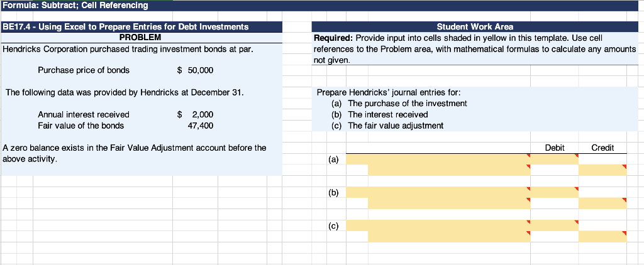
Task: Click the Debit amount cell for entry (b)
Action: 554,192
